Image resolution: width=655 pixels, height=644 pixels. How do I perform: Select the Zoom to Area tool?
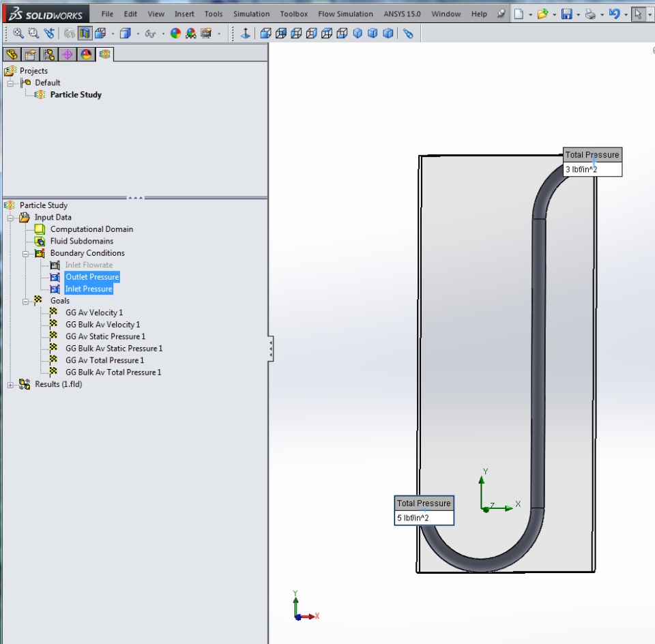[33, 33]
